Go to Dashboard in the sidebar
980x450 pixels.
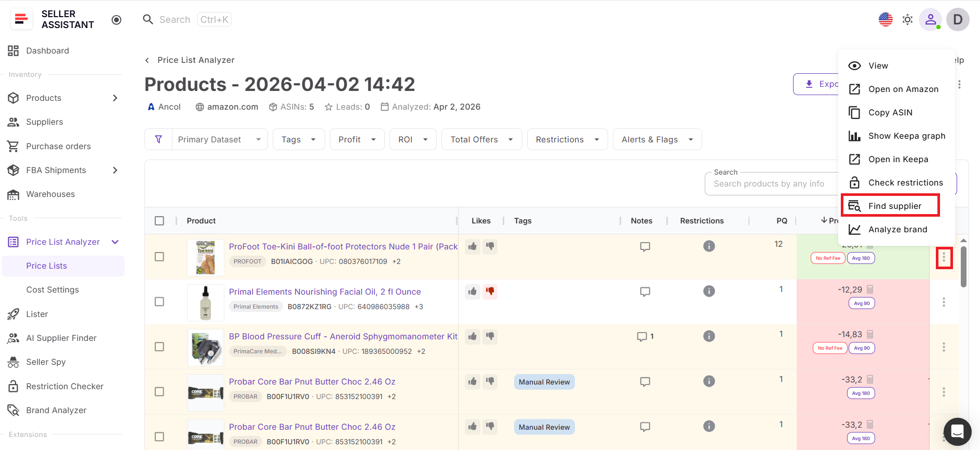[48, 50]
